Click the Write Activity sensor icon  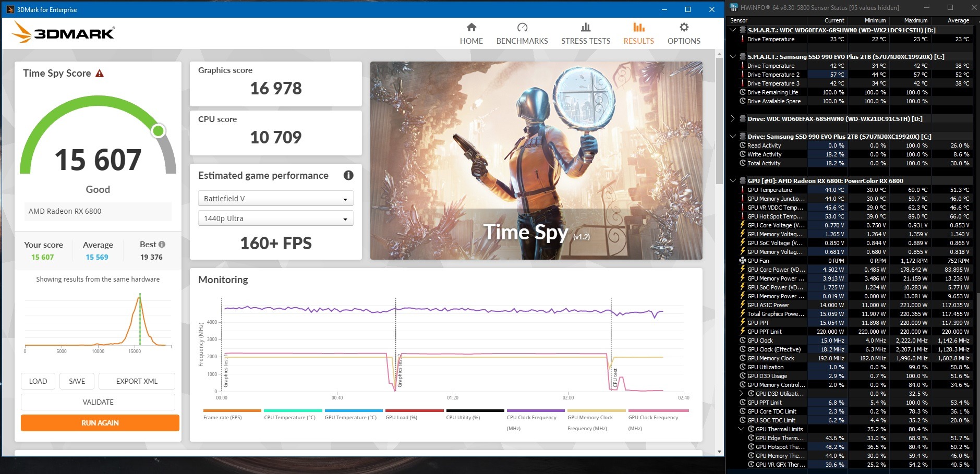click(743, 154)
